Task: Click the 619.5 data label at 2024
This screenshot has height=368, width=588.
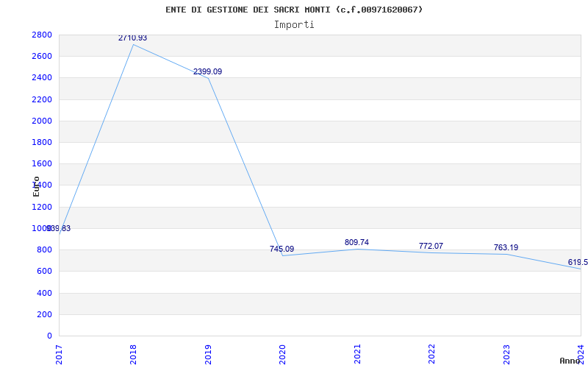Action: (x=578, y=262)
